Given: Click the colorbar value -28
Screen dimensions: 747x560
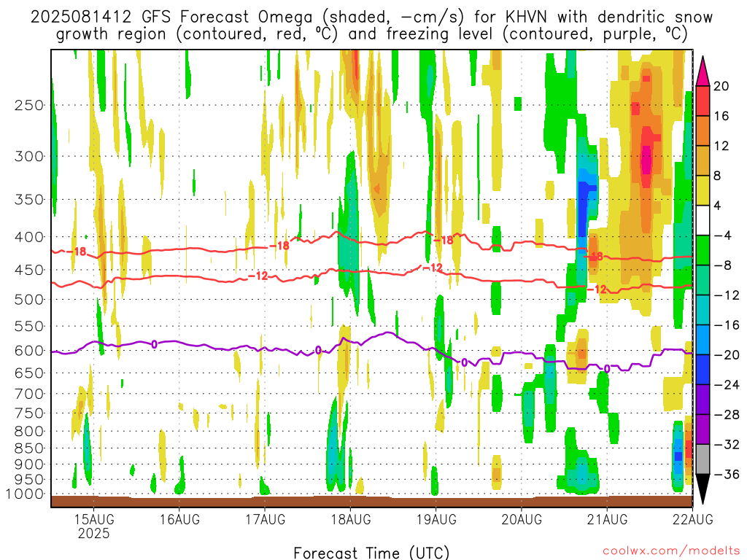Looking at the screenshot, I should (727, 415).
